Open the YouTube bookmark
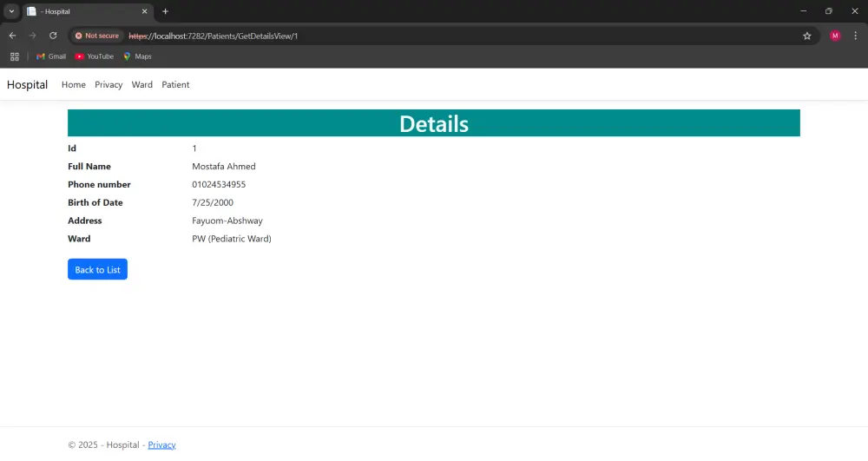The image size is (868, 461). [x=94, y=56]
